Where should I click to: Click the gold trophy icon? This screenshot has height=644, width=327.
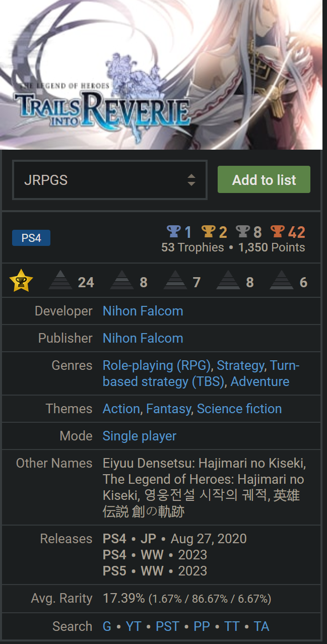[209, 232]
